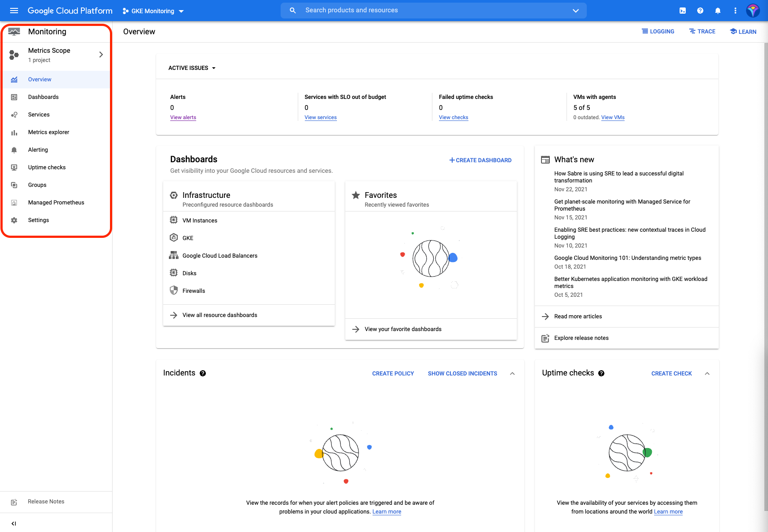Click the Managed Prometheus sidebar icon

pyautogui.click(x=14, y=203)
